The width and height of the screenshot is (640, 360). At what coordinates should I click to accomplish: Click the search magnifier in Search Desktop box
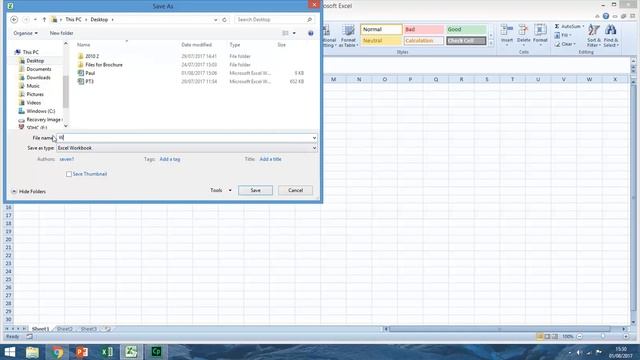(x=309, y=20)
